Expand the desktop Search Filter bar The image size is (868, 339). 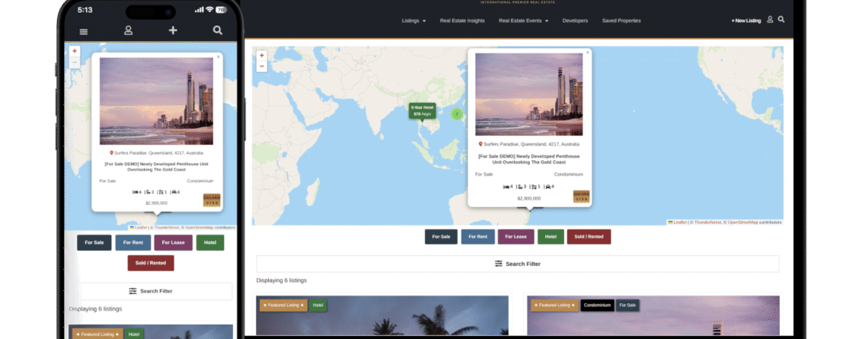tap(518, 264)
